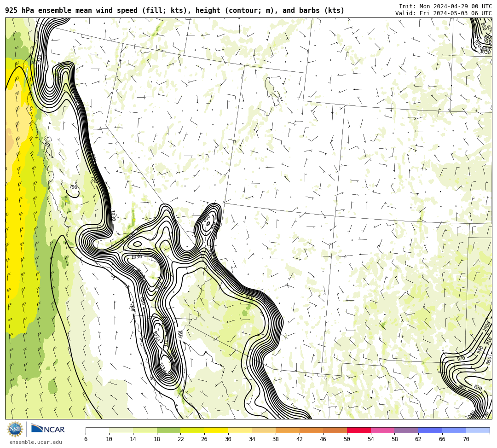The height and width of the screenshot is (448, 497).
Task: Click the '62' tick label on the colorbar
Action: click(x=418, y=439)
